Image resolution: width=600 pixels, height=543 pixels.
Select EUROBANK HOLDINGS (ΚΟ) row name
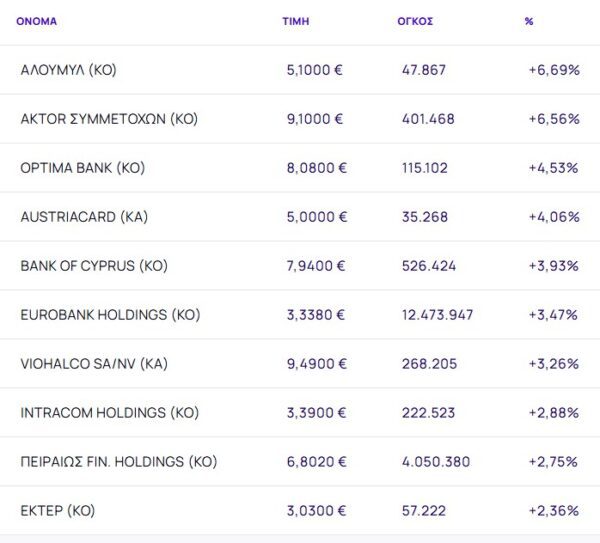(110, 315)
